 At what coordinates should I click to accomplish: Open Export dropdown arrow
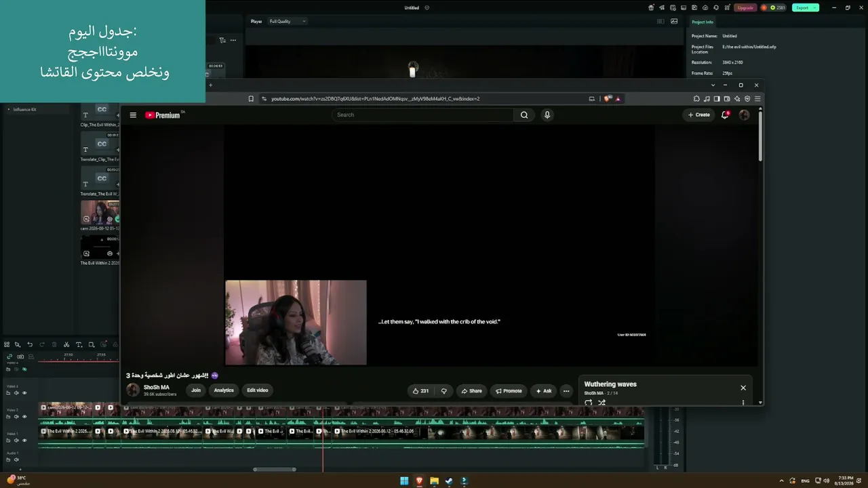point(815,7)
